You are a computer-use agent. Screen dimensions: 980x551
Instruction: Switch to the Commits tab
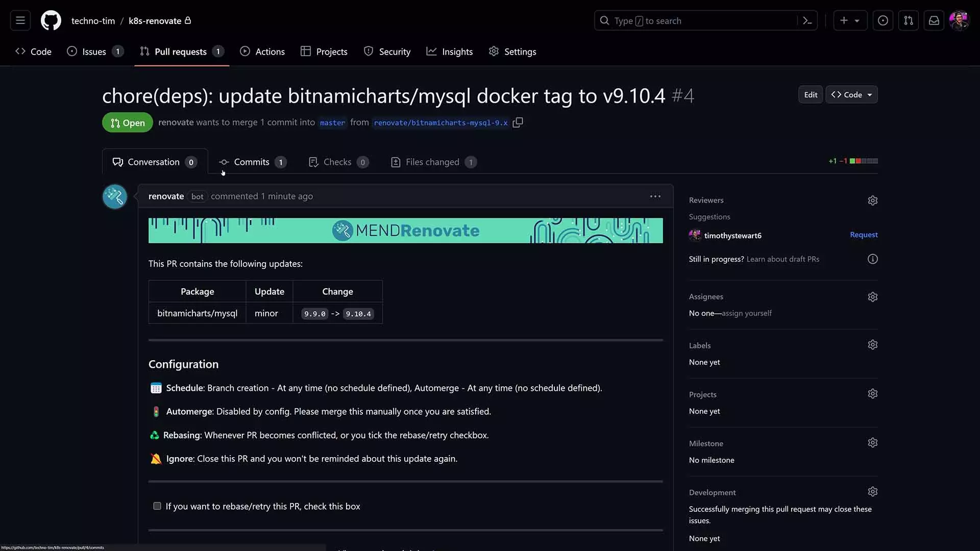tap(252, 162)
